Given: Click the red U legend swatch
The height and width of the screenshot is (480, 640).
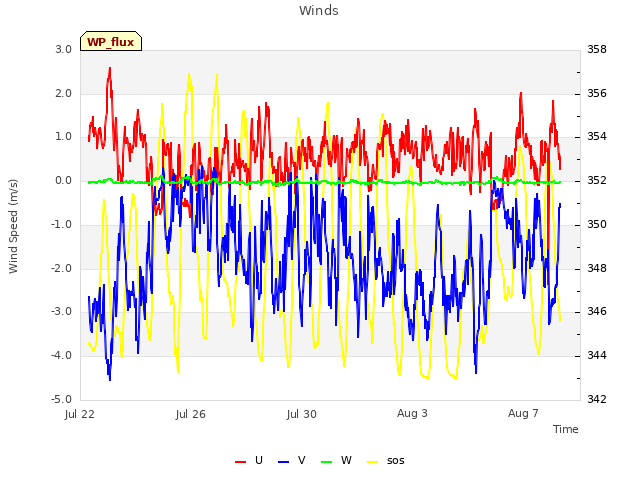Looking at the screenshot, I should (x=240, y=462).
